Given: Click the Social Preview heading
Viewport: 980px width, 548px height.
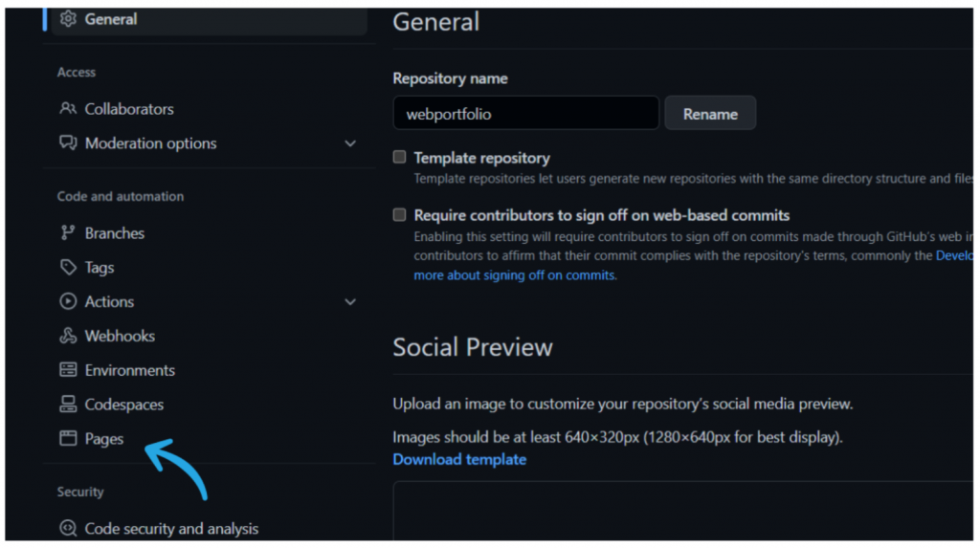Looking at the screenshot, I should (473, 347).
